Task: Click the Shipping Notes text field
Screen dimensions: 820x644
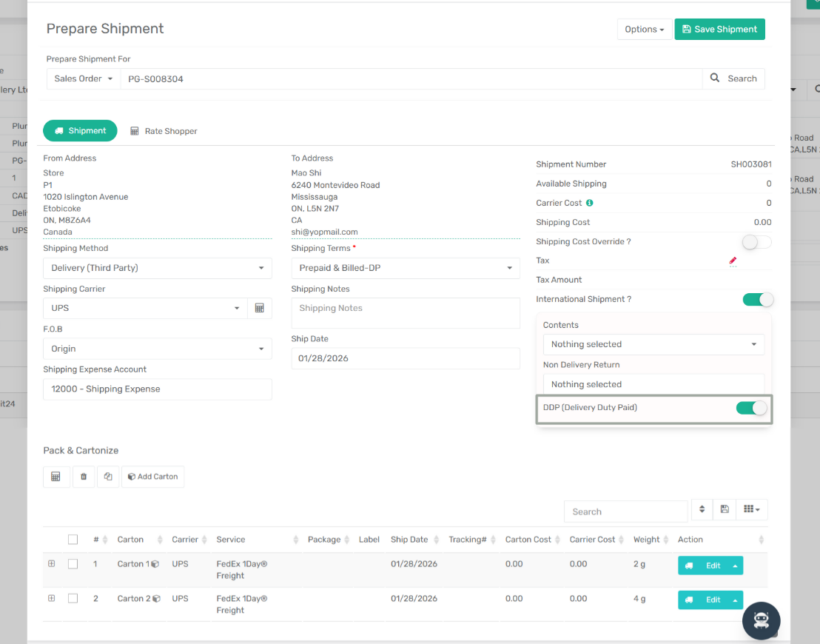Action: click(x=406, y=313)
